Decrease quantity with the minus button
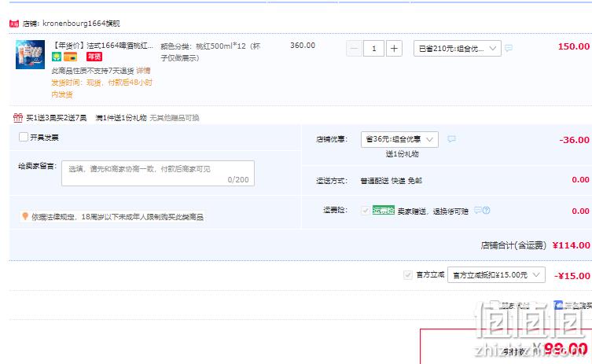Screen dimensions: 592x364 click(x=354, y=48)
